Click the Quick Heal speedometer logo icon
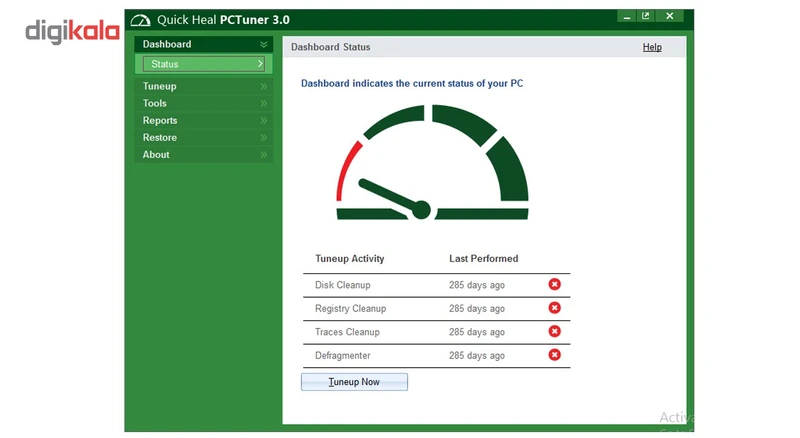 tap(141, 20)
